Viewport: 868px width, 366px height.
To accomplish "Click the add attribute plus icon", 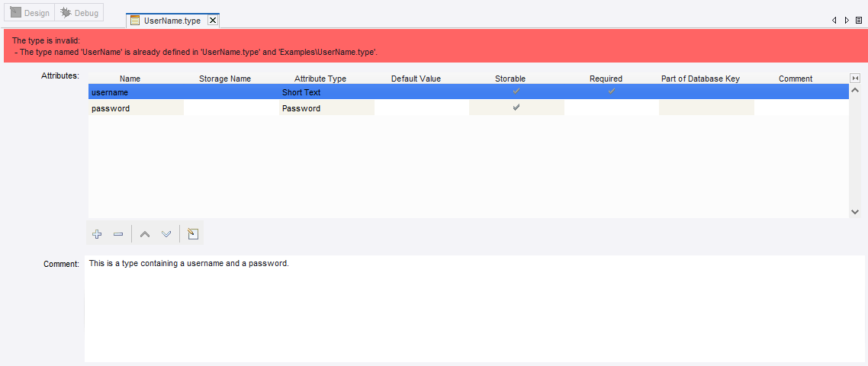I will 97,234.
